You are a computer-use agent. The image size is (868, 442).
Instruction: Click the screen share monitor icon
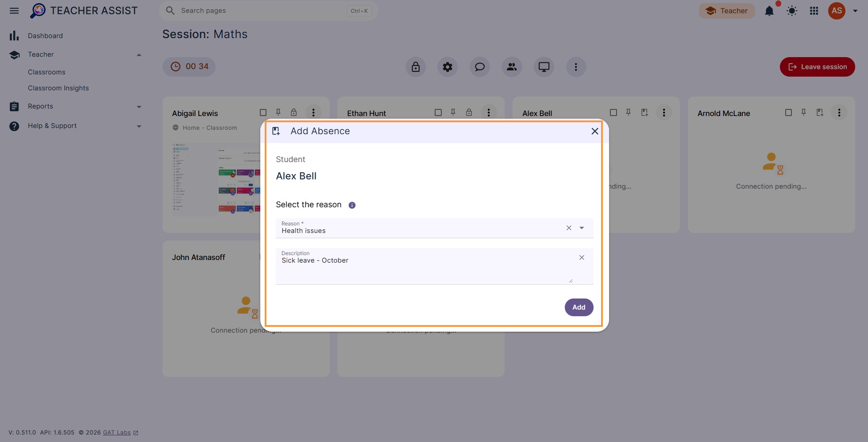[x=544, y=67]
